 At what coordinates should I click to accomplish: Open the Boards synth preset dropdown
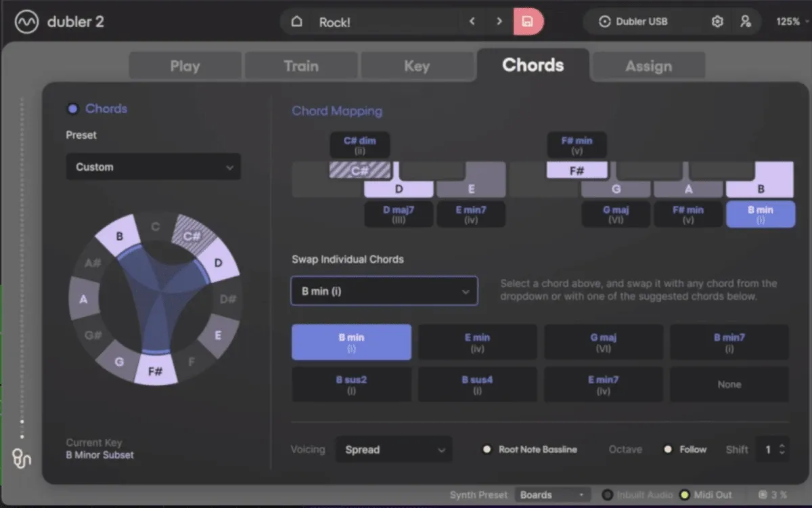coord(552,495)
